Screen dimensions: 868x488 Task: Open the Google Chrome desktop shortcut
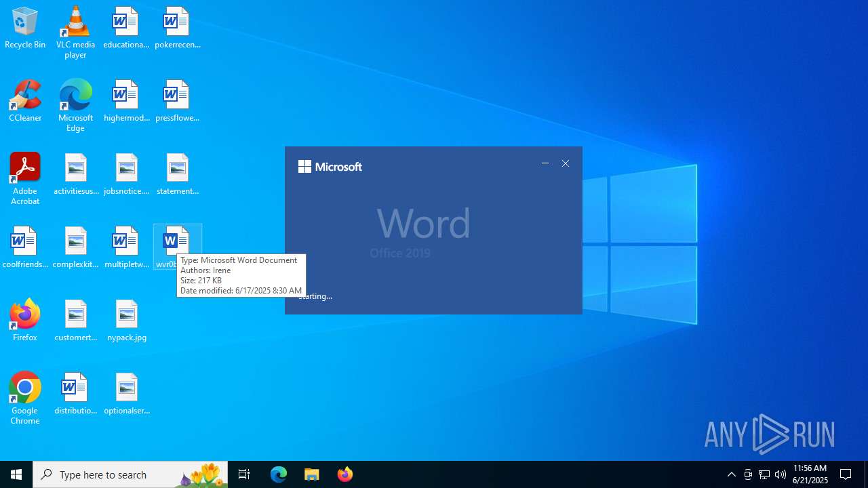25,398
